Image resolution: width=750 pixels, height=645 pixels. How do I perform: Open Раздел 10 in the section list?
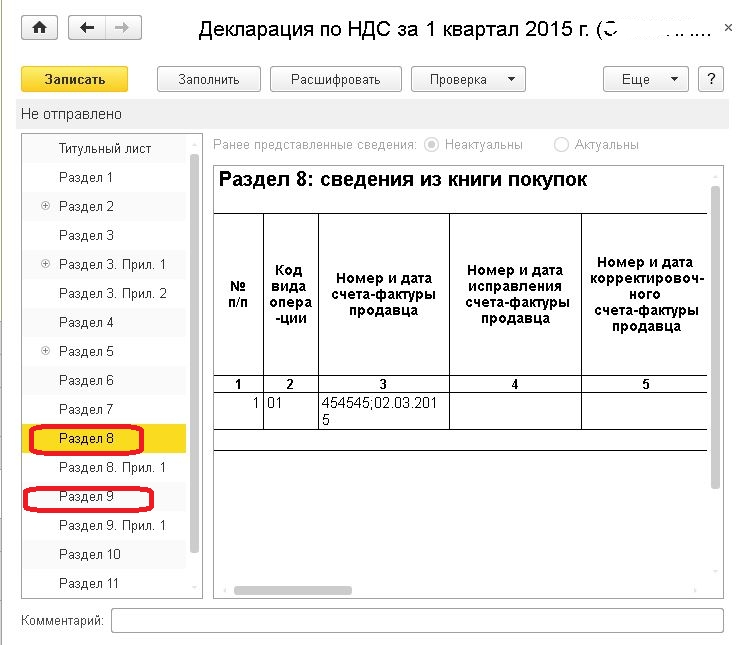90,555
